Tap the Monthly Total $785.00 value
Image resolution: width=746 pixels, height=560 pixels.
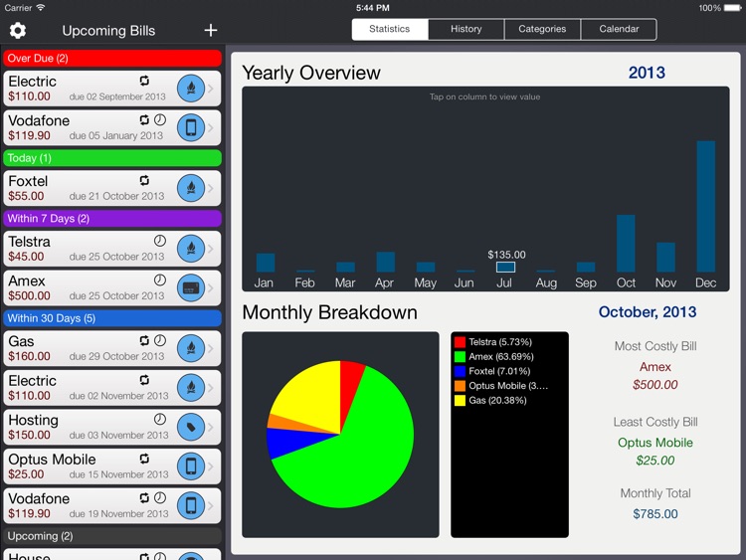tap(655, 514)
